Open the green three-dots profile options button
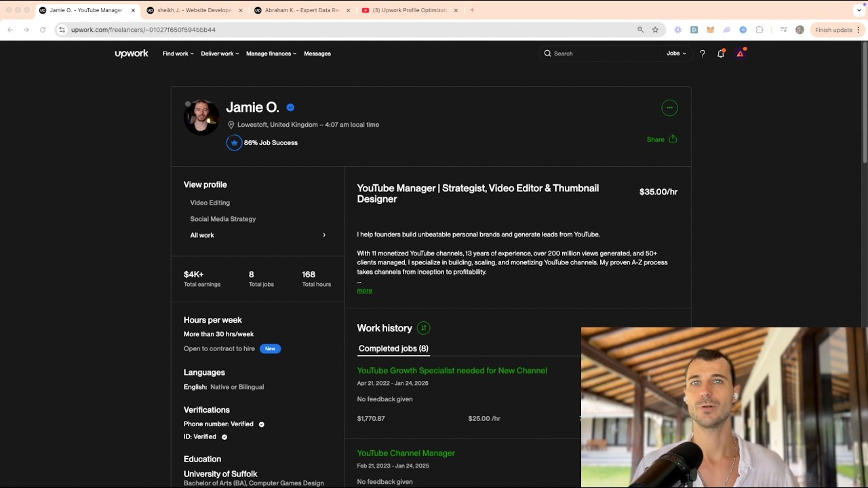 tap(669, 108)
